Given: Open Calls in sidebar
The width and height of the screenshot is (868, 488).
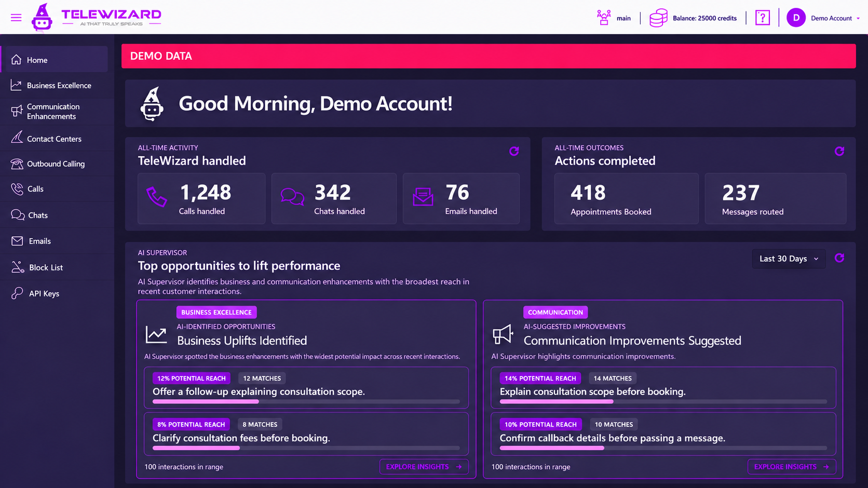Looking at the screenshot, I should (57, 189).
